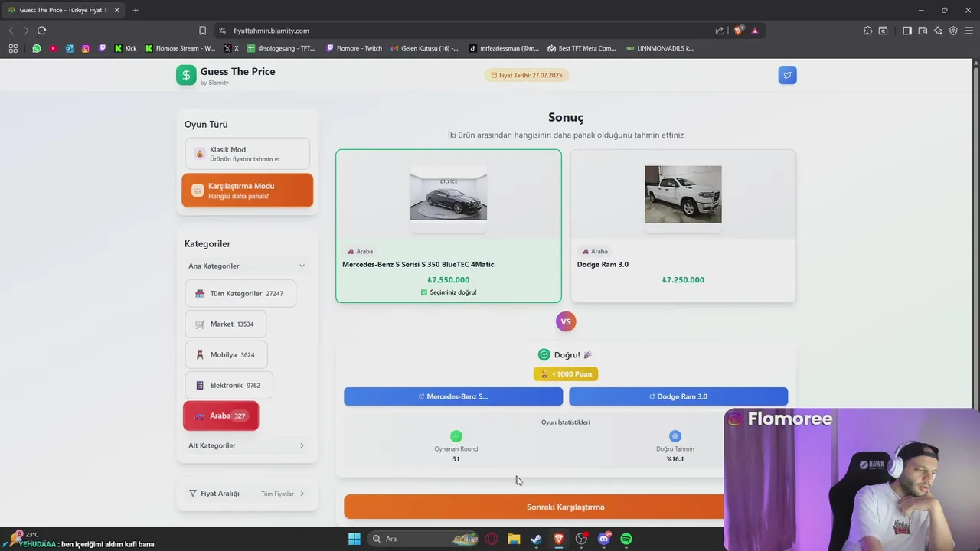Open File Explorer from taskbar
Viewport: 980px width, 551px height.
514,539
